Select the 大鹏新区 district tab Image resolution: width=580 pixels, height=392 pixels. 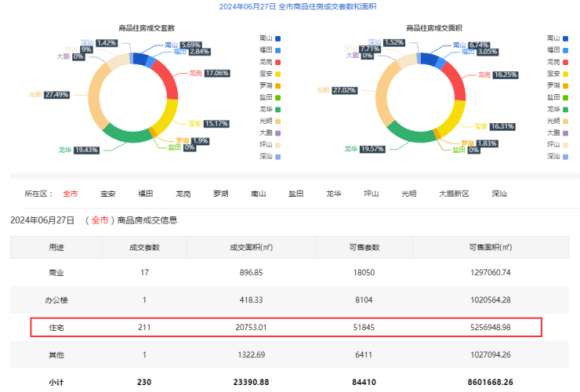point(453,194)
